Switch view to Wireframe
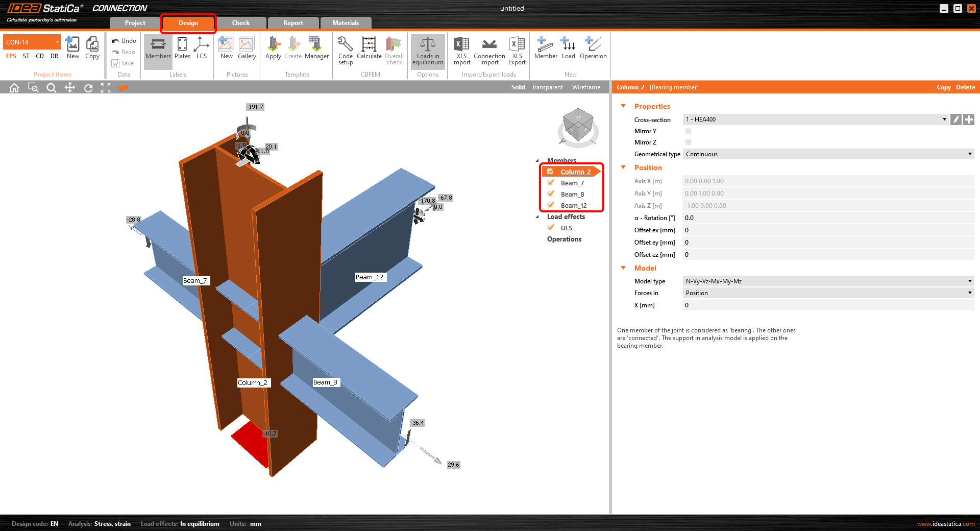Viewport: 980px width, 531px height. [586, 87]
